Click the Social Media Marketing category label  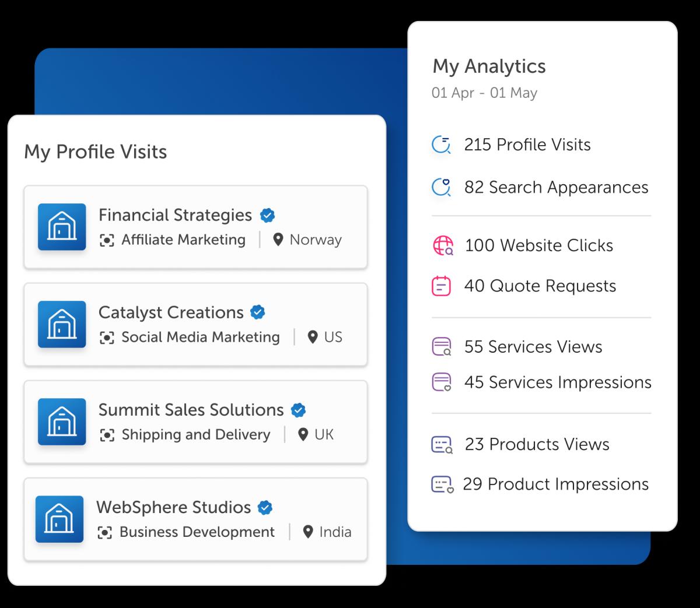(x=201, y=337)
